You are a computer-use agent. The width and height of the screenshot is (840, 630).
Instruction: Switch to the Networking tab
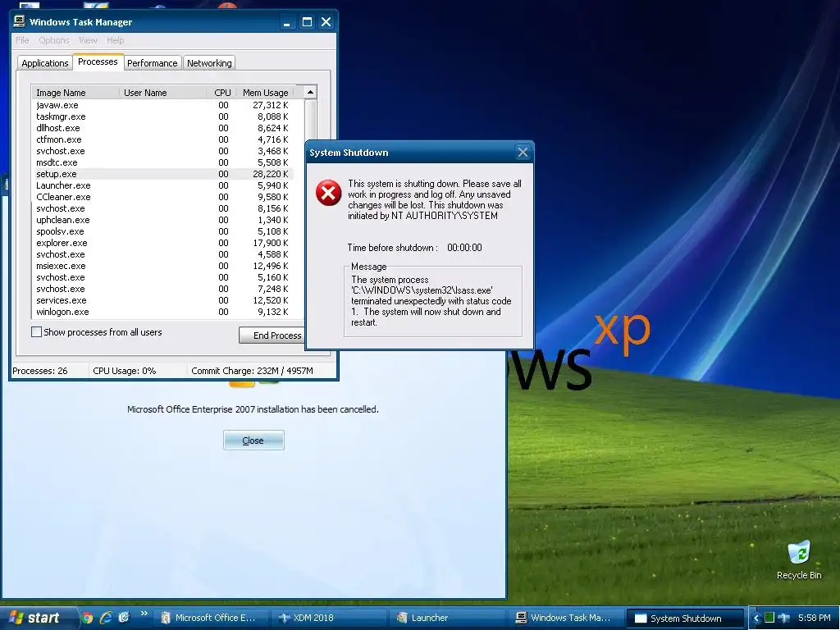click(x=209, y=63)
